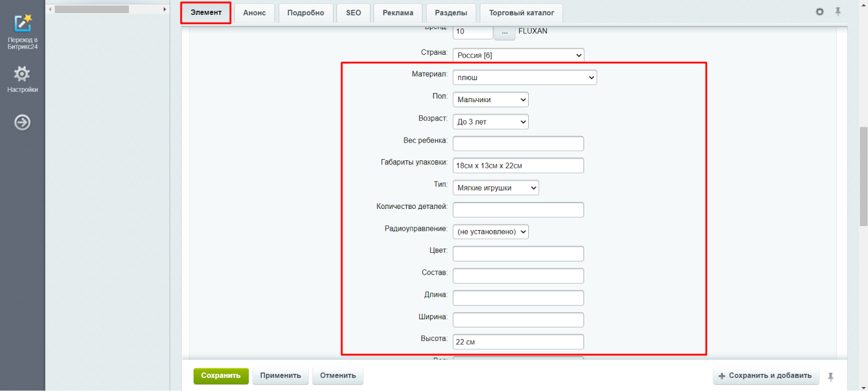
Task: Click the left arrow of horizontal scrollbar
Action: pos(50,9)
